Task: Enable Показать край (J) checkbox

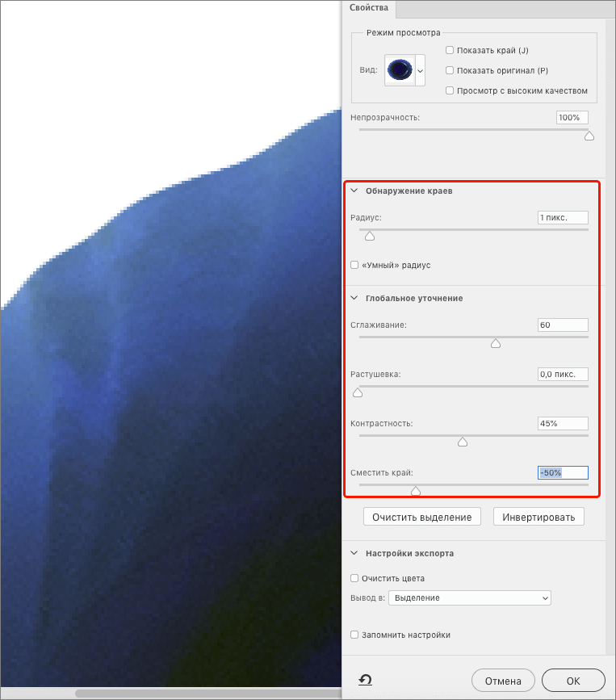Action: click(x=450, y=50)
